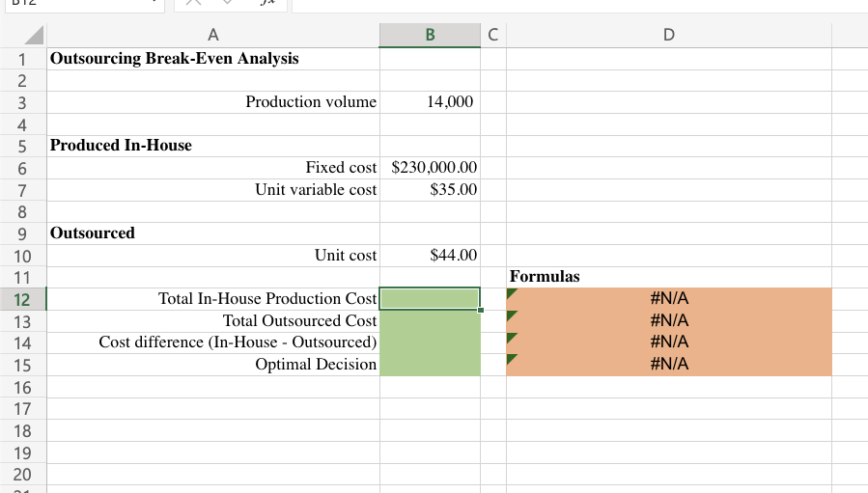
Task: Select the cell containing 14,000
Action: (430, 102)
